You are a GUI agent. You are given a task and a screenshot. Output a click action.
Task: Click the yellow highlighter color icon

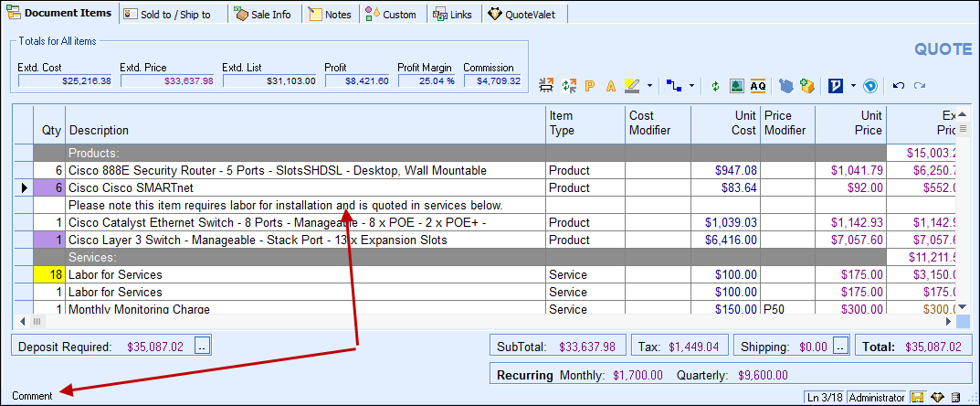click(632, 86)
